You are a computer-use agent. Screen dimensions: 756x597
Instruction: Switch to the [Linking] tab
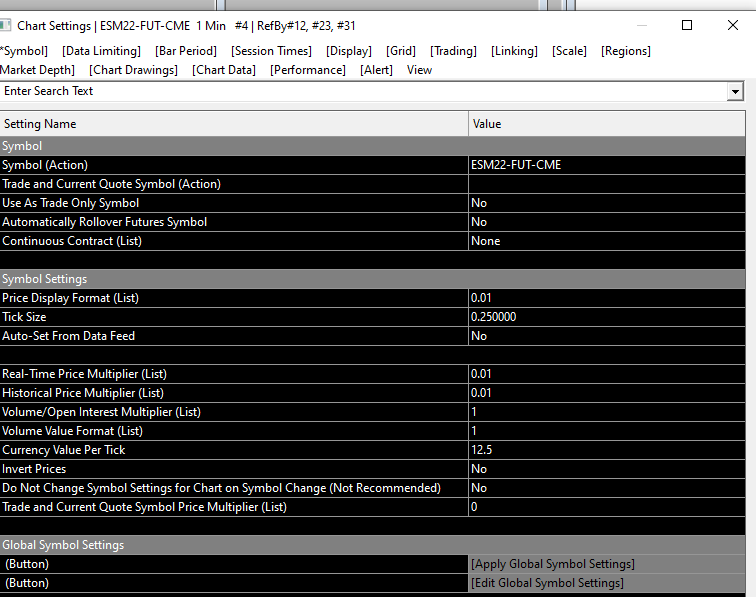514,51
